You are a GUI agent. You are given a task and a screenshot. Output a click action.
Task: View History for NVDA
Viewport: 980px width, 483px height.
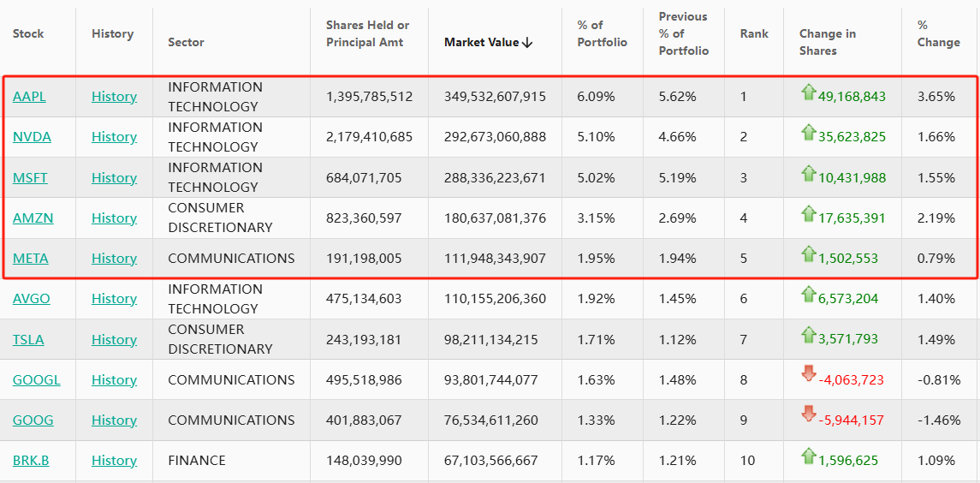[x=114, y=137]
